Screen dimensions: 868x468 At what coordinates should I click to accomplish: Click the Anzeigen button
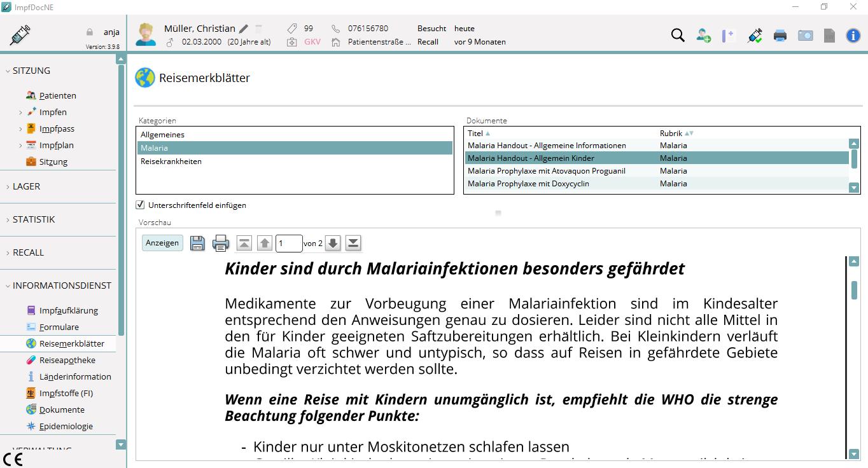point(162,243)
